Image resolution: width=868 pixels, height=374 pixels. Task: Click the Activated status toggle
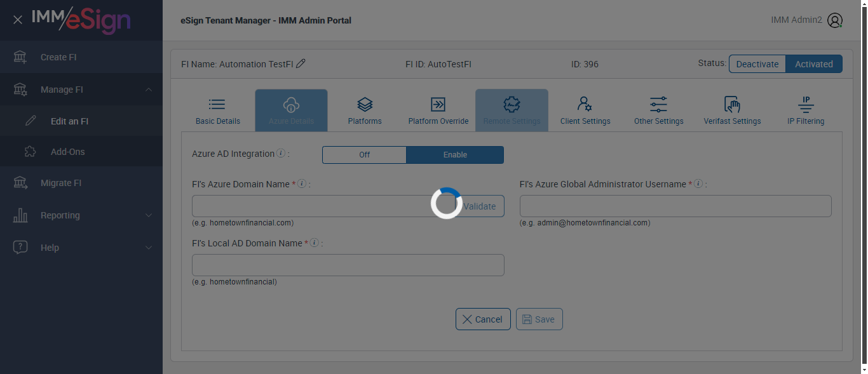pyautogui.click(x=814, y=64)
